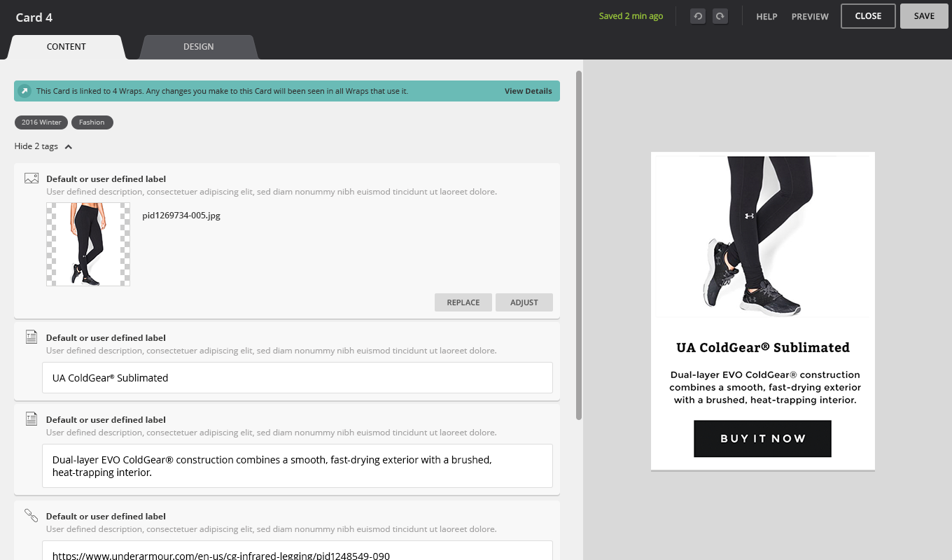The image size is (952, 560).
Task: Select the 2016 Winter tag
Action: pos(41,122)
